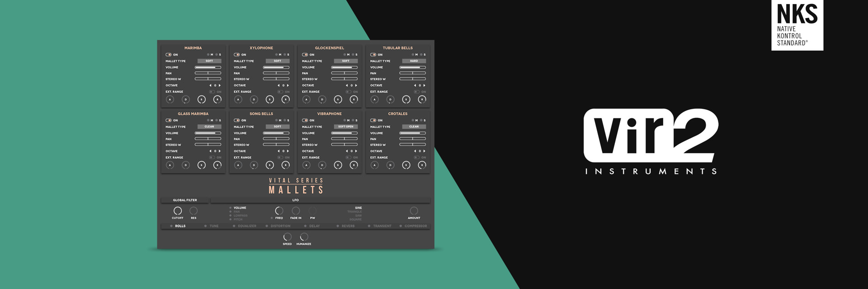Click the Rolls Speed knob
Screen dimensions: 868x289
point(287,237)
